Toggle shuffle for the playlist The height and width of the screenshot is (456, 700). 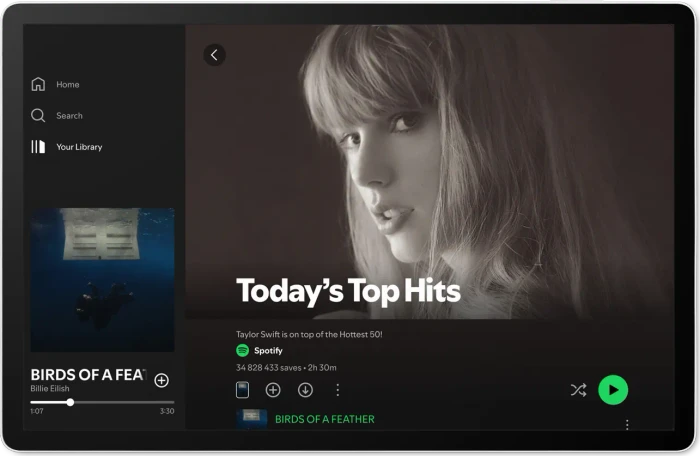pos(579,390)
